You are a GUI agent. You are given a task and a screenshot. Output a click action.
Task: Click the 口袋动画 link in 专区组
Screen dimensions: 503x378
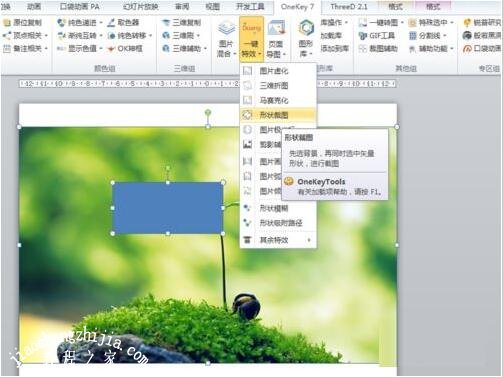tap(482, 49)
